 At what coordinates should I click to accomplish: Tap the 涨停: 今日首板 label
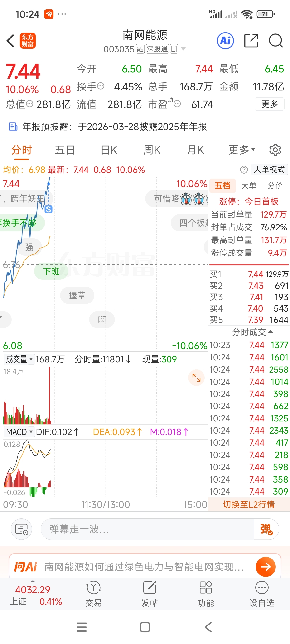pyautogui.click(x=249, y=201)
